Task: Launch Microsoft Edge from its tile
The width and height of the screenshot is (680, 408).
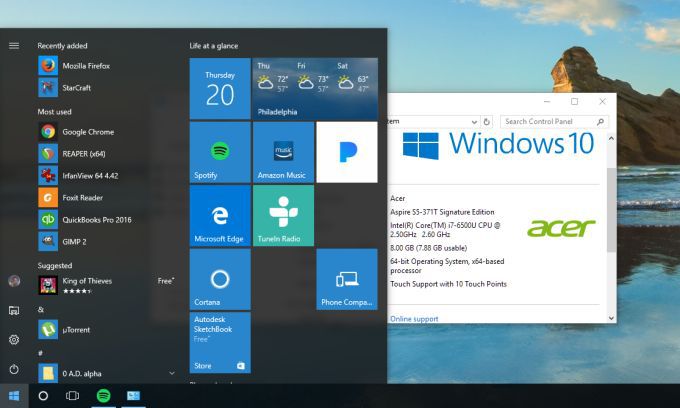Action: (220, 216)
